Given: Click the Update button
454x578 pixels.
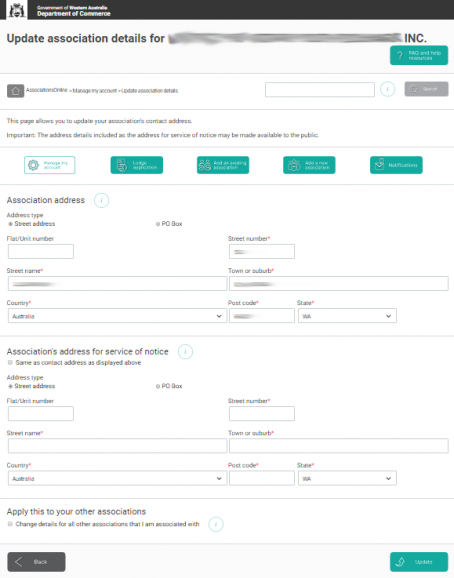Looking at the screenshot, I should pos(419,562).
